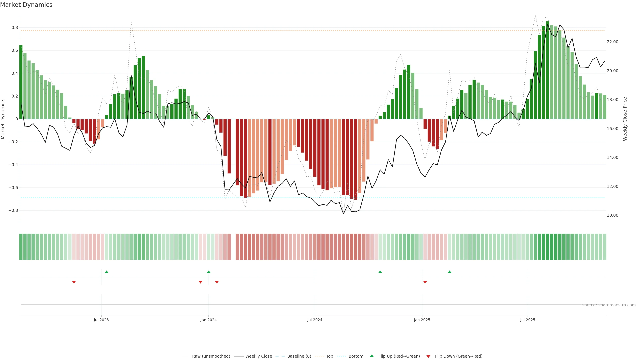Click the green flip-up marker near Jul 2023

click(106, 272)
